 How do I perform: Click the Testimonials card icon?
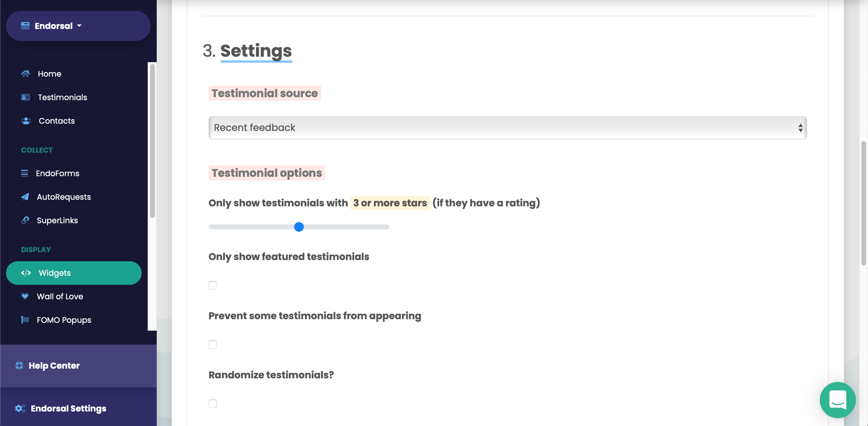point(26,97)
